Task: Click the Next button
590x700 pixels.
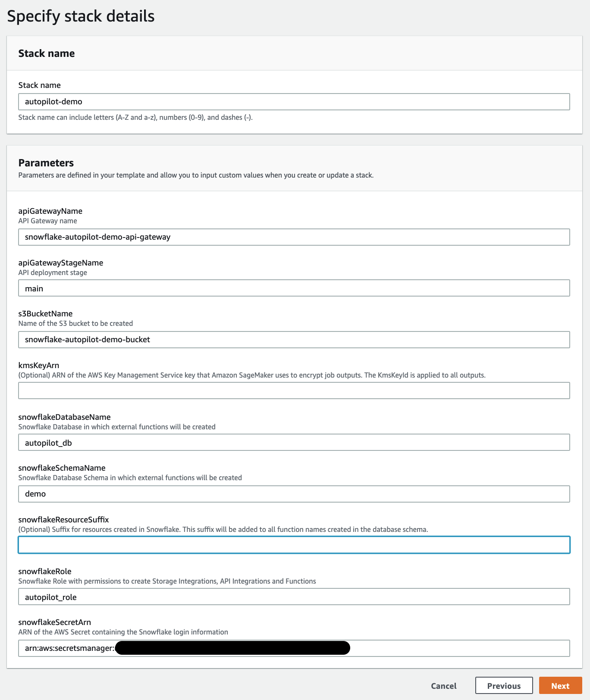Action: point(559,685)
